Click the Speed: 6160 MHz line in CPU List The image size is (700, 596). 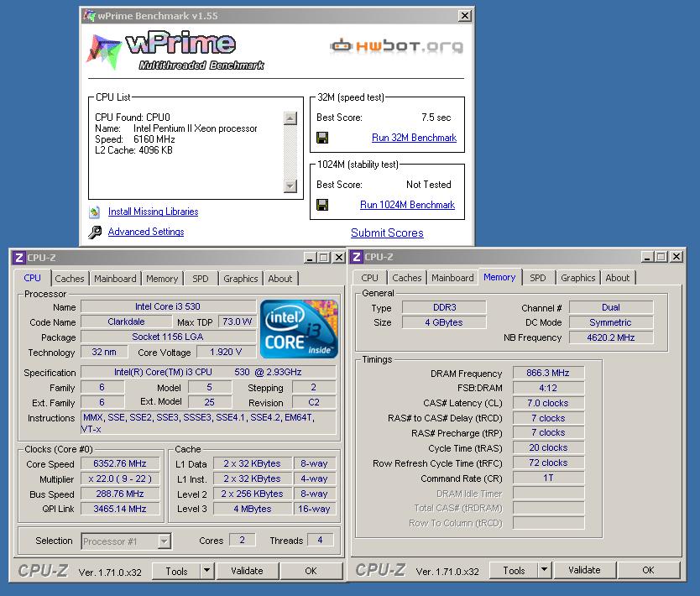pyautogui.click(x=135, y=139)
